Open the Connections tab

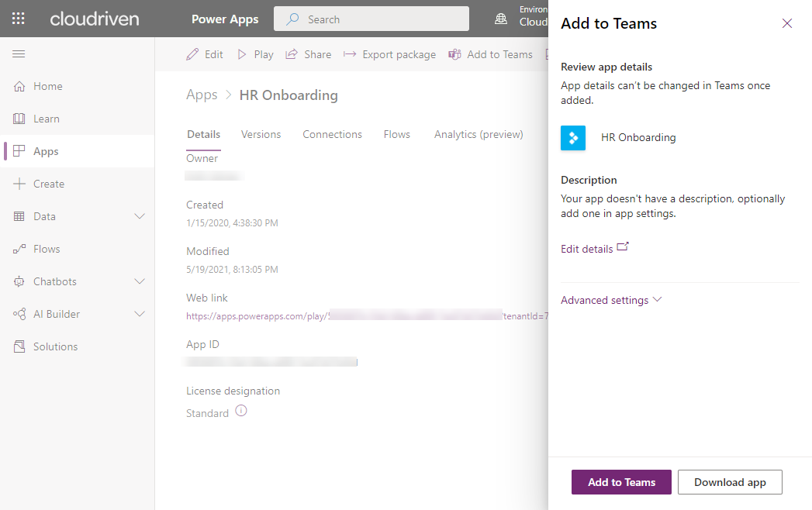[x=332, y=134]
